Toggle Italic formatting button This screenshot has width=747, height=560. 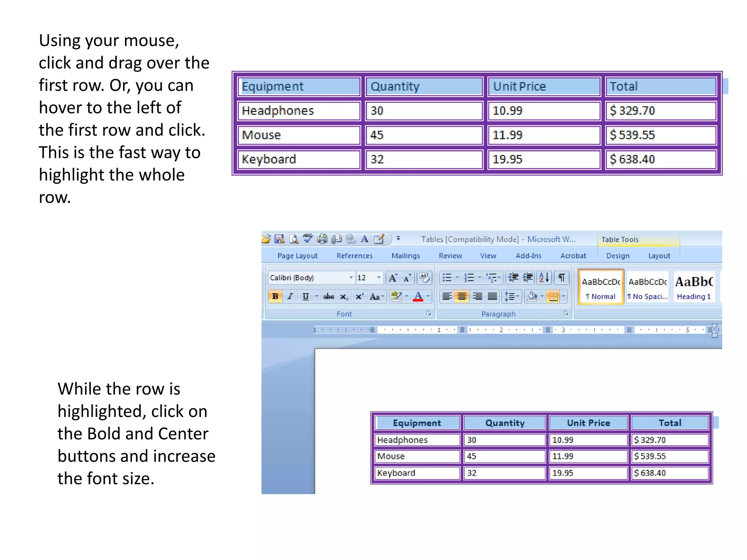290,296
